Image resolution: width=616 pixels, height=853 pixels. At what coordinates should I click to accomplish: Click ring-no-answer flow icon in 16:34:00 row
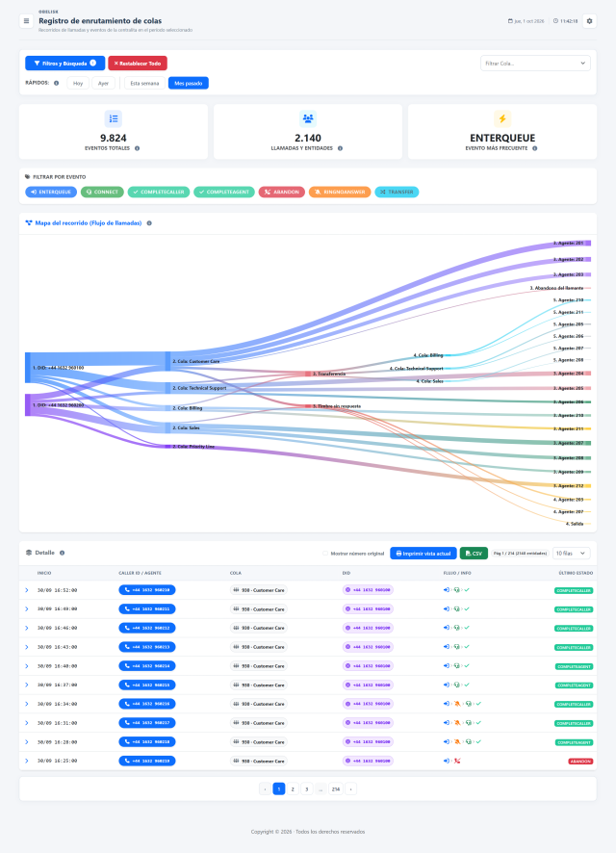point(457,704)
